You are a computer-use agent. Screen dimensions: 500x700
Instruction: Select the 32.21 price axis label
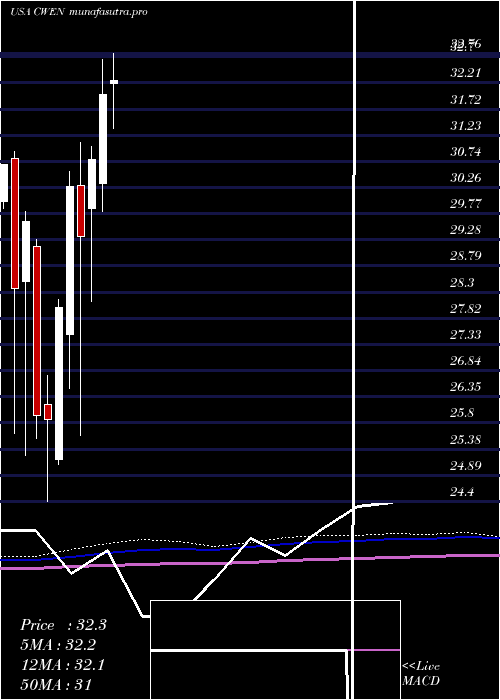pyautogui.click(x=466, y=73)
